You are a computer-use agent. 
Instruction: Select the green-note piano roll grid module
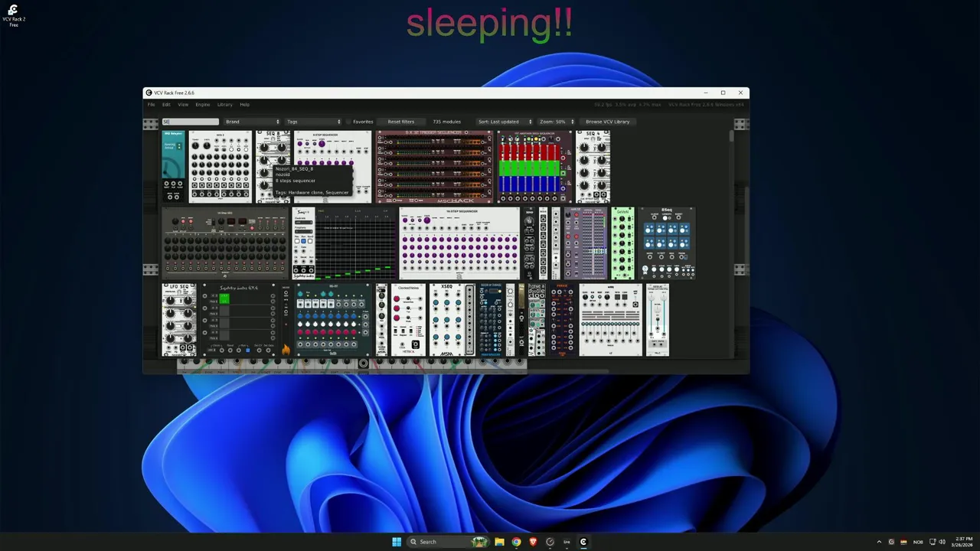coord(355,243)
